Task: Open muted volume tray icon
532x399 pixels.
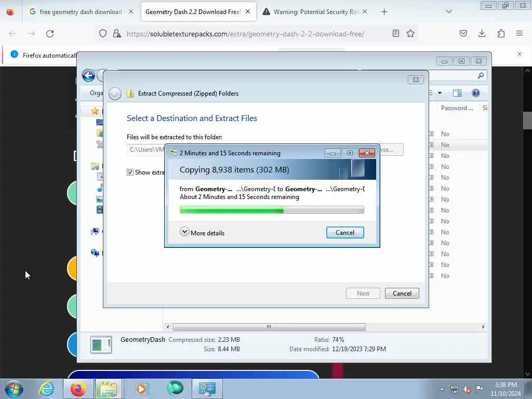Action: click(467, 389)
